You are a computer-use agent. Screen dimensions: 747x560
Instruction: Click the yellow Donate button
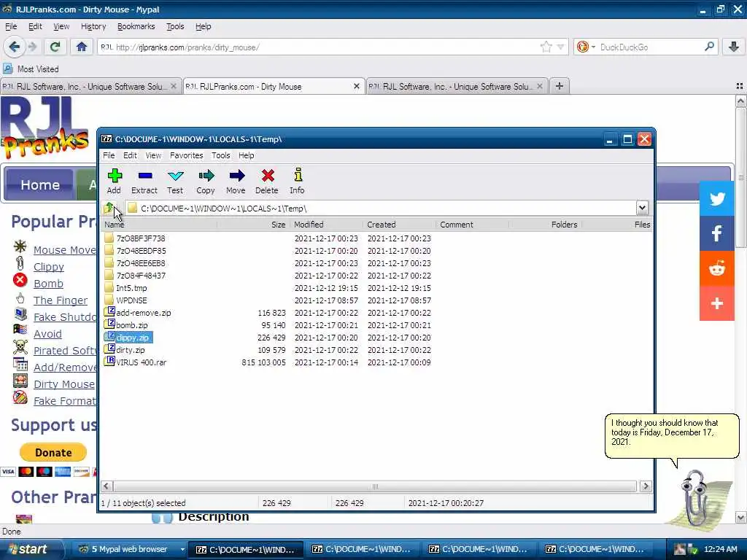pyautogui.click(x=53, y=452)
